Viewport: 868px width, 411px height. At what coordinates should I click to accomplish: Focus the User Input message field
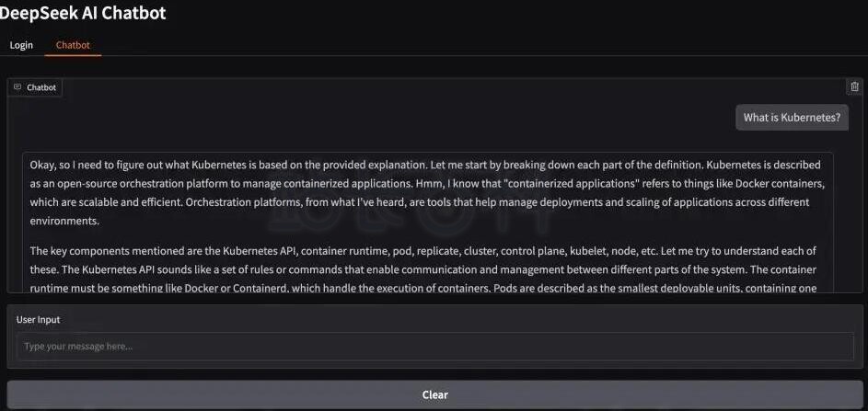[434, 347]
